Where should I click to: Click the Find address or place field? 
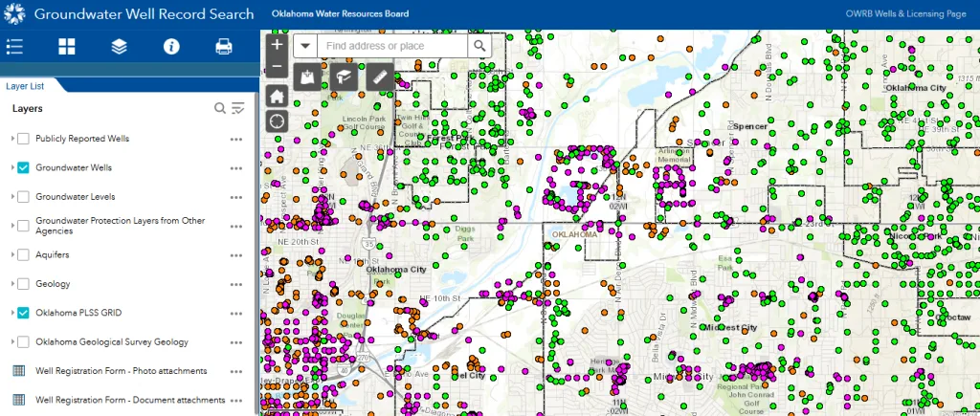click(392, 46)
